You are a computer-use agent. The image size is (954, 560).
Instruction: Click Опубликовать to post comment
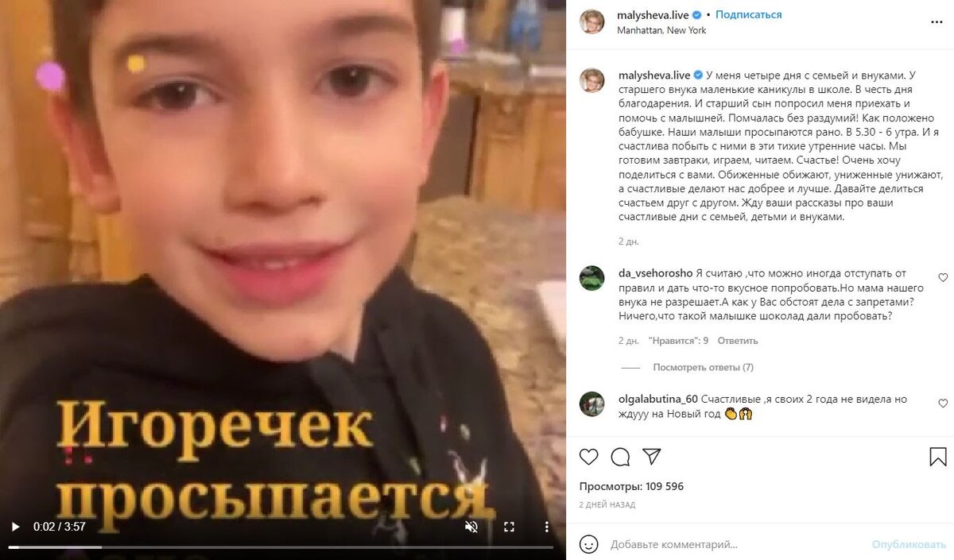pyautogui.click(x=909, y=545)
